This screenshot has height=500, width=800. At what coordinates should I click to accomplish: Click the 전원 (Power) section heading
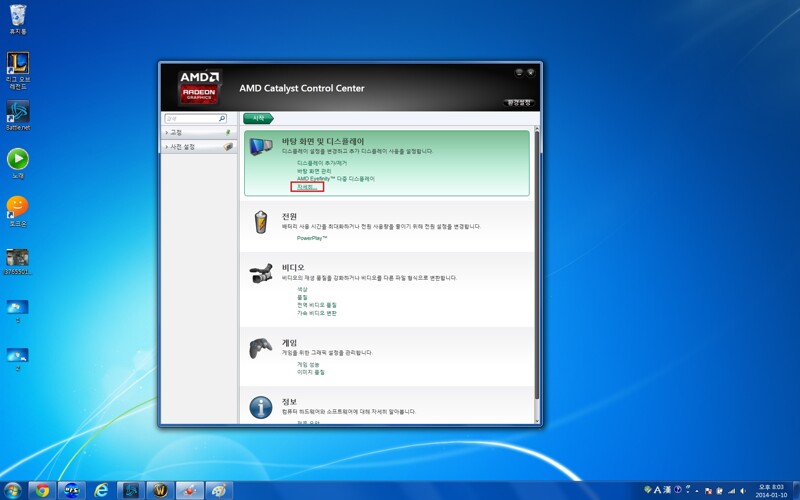pyautogui.click(x=289, y=216)
